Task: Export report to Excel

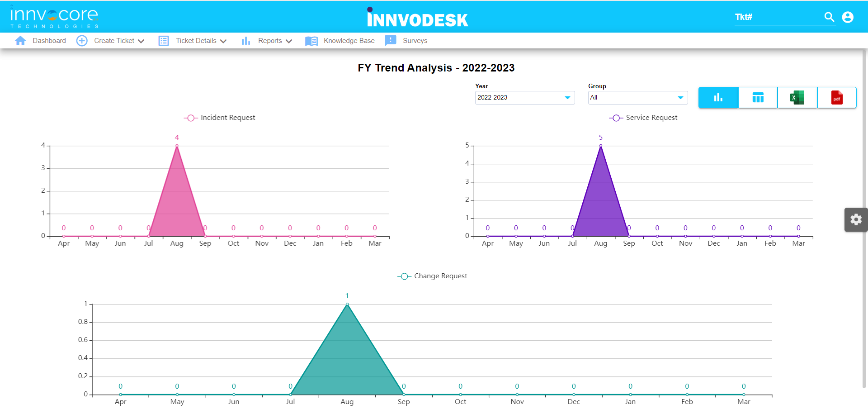Action: tap(797, 98)
